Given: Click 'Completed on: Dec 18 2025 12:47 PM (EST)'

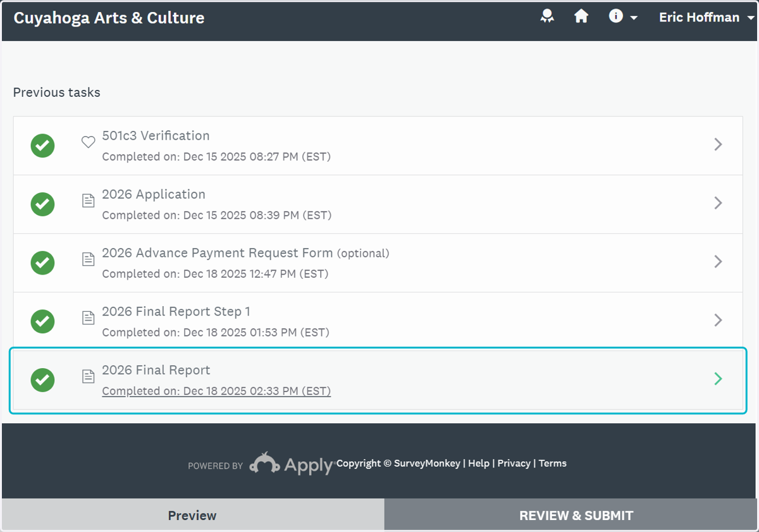Looking at the screenshot, I should (215, 274).
